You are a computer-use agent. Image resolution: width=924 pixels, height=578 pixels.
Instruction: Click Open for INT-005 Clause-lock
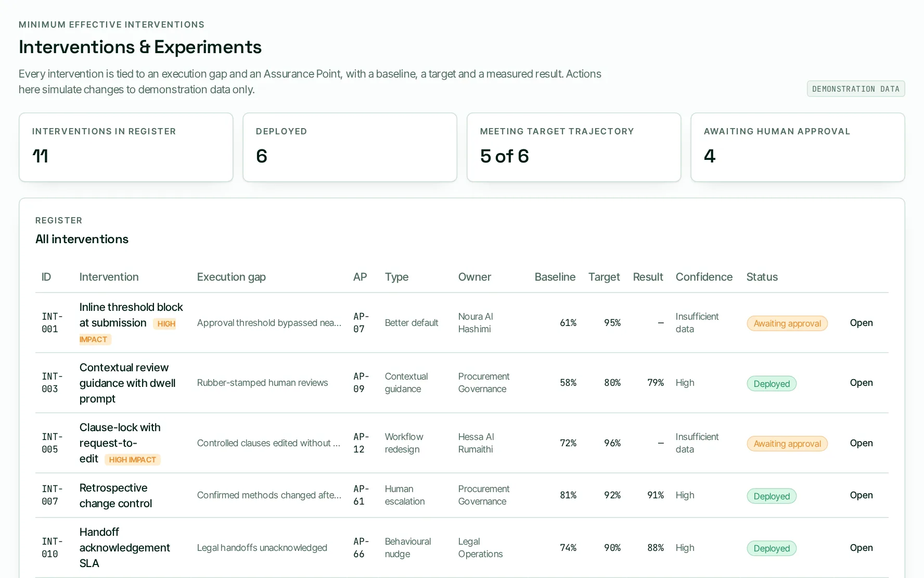pyautogui.click(x=861, y=443)
